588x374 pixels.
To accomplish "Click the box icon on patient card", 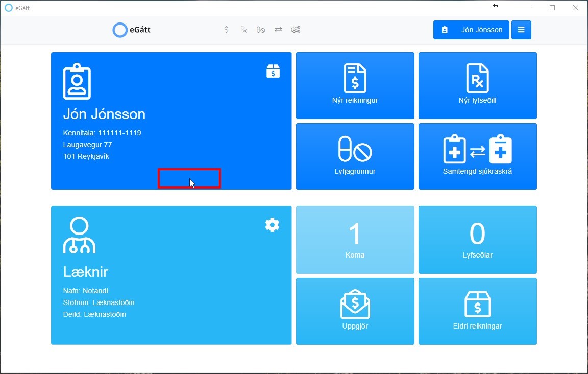I will [x=273, y=71].
